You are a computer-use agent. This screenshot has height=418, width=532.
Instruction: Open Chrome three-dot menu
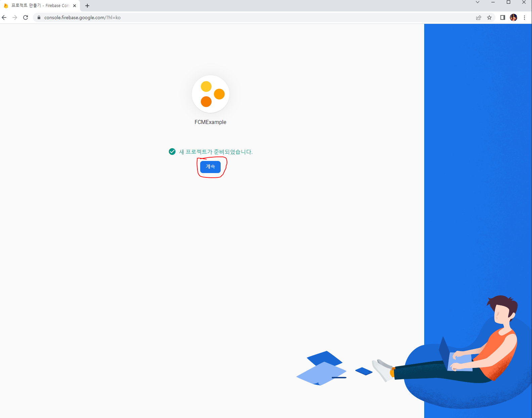524,17
